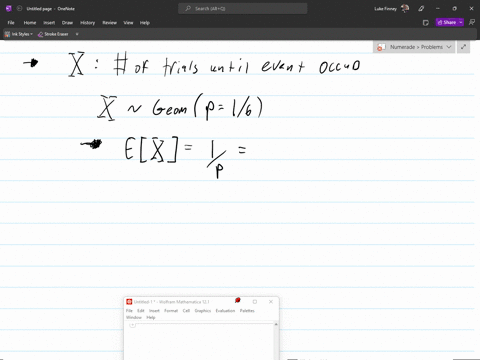480x360 pixels.
Task: Open the Ink Styles dropdown
Action: pyautogui.click(x=19, y=34)
